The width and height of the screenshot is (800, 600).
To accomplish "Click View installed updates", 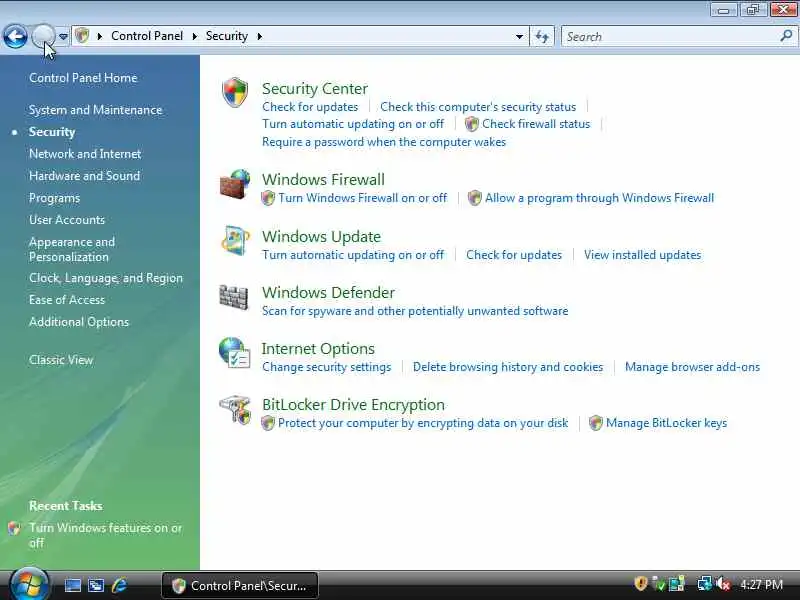I will 642,255.
